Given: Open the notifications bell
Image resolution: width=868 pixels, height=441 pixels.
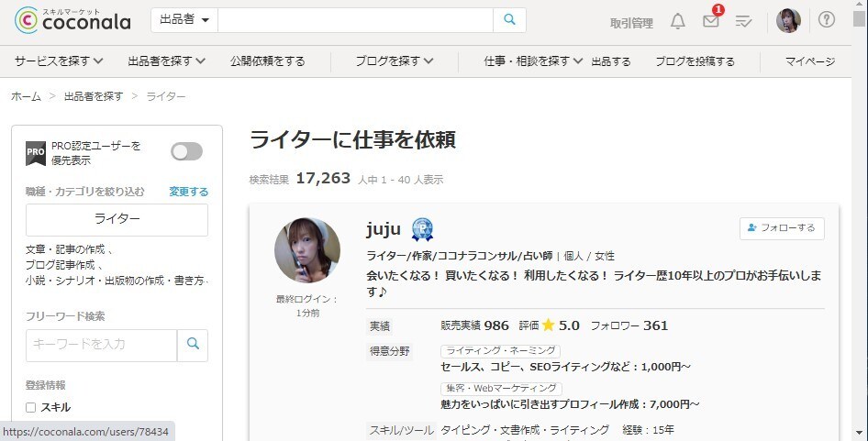Looking at the screenshot, I should coord(677,21).
